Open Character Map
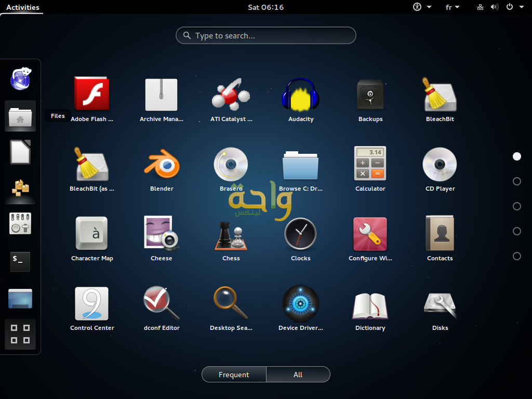532x399 pixels. (x=91, y=233)
